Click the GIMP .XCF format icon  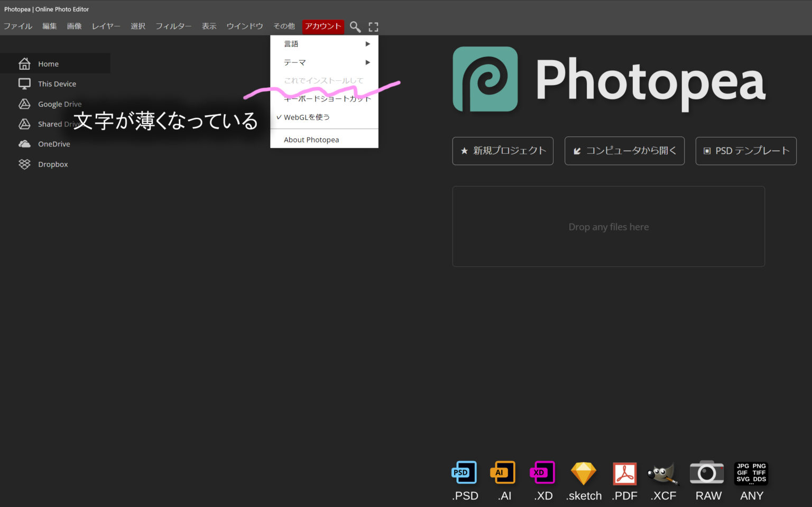click(x=663, y=472)
